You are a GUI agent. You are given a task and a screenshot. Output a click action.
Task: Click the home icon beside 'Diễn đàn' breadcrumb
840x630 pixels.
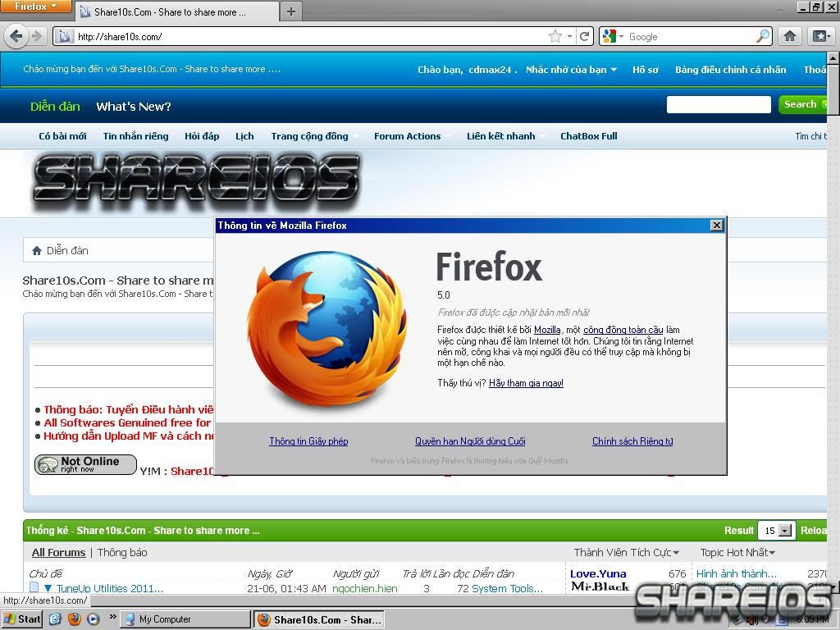37,251
